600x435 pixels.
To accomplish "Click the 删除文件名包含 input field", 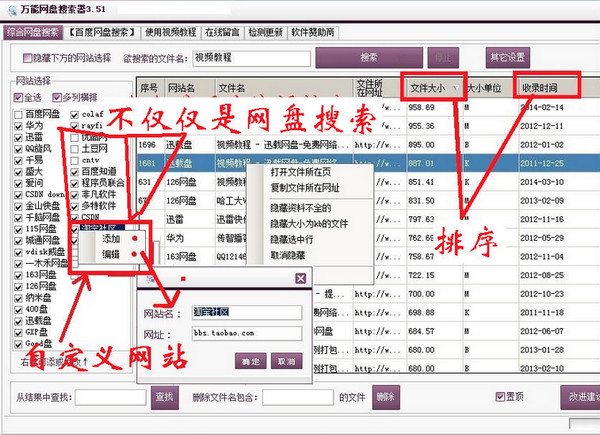I will click(x=298, y=397).
